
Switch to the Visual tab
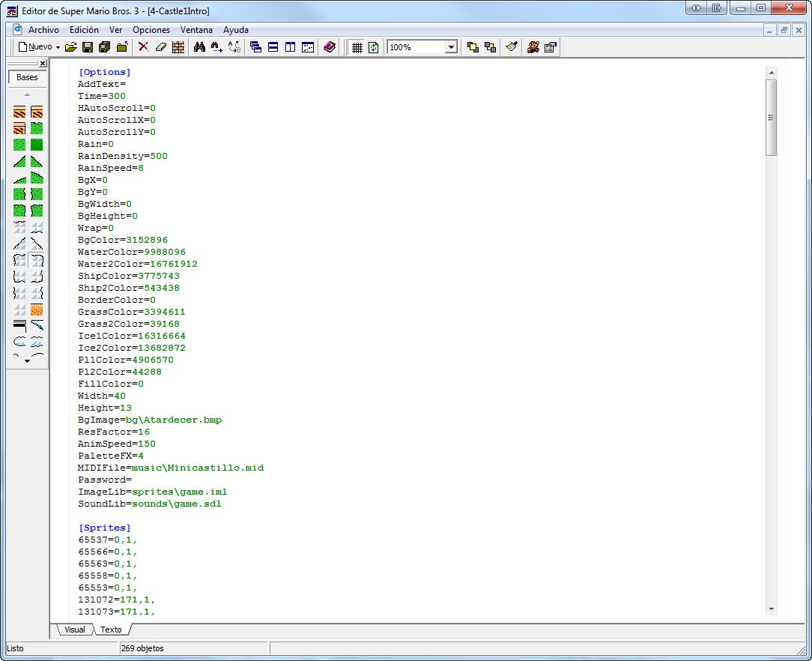74,630
